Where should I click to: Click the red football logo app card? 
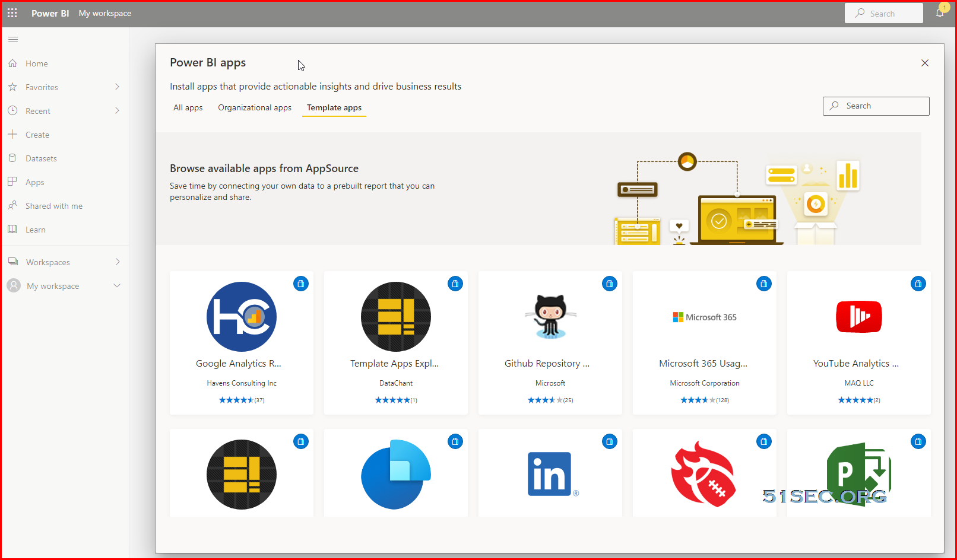click(x=704, y=474)
